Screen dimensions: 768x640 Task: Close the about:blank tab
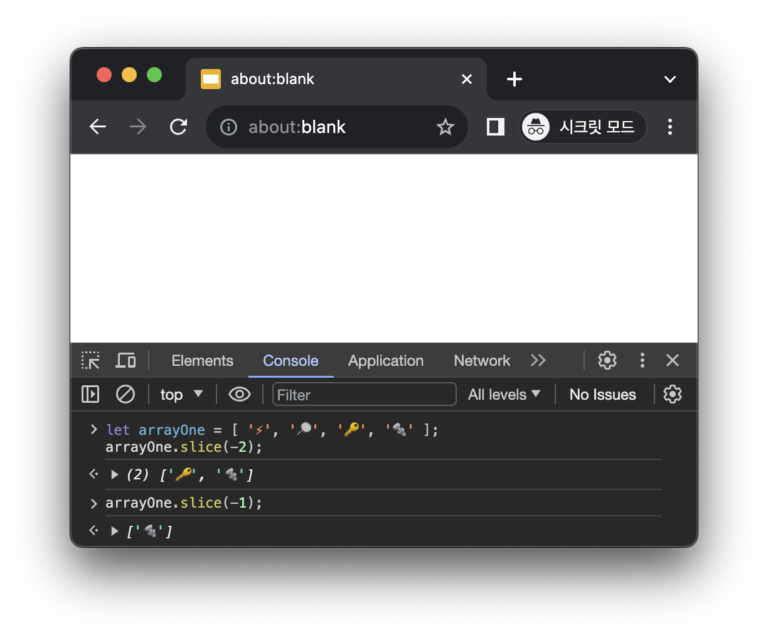click(x=467, y=79)
